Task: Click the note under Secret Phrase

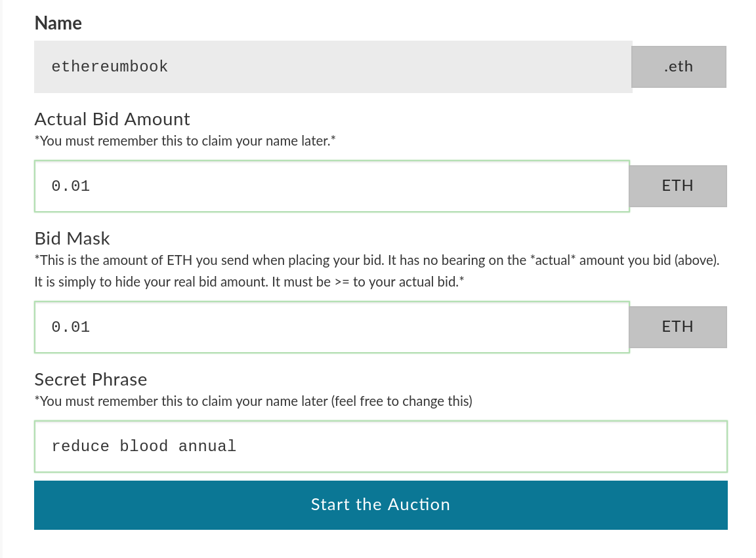Action: tap(253, 401)
